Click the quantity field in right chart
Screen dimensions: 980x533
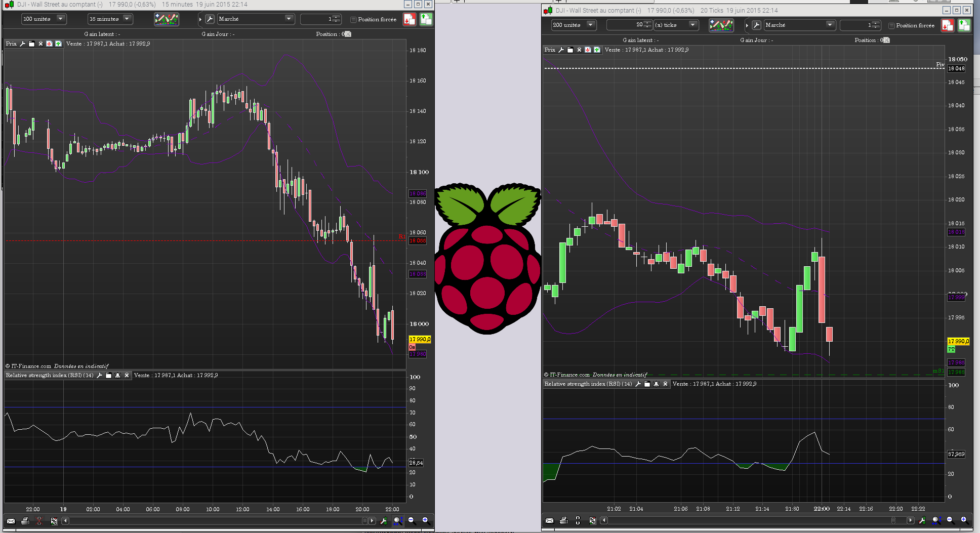coord(860,25)
